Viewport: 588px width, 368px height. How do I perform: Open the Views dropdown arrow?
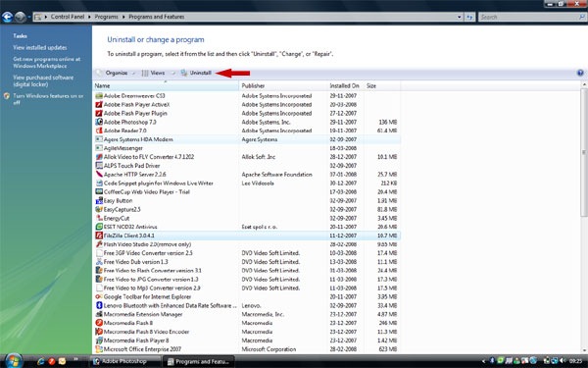173,73
